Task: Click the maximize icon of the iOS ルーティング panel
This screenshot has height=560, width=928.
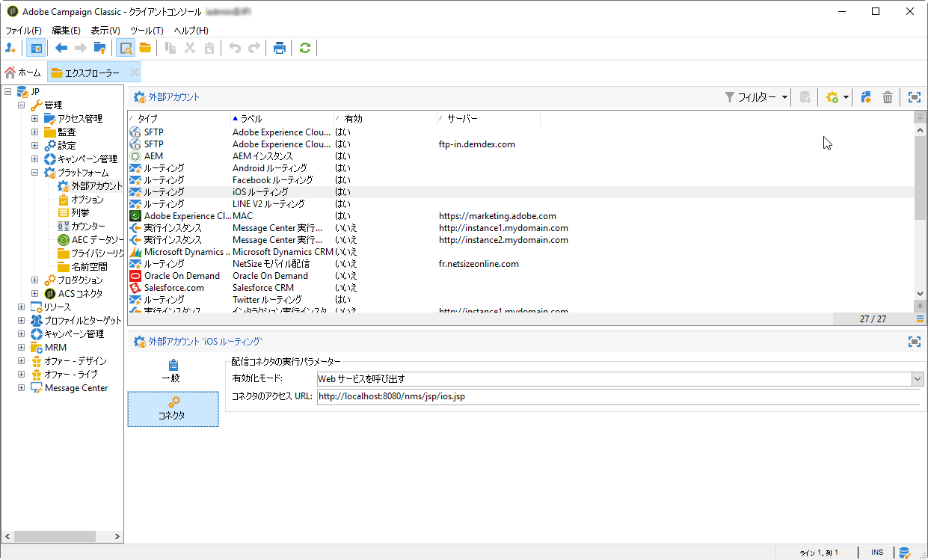Action: click(914, 341)
